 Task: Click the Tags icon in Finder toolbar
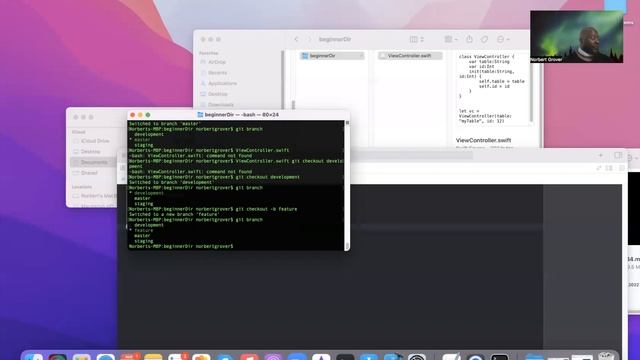[x=484, y=39]
